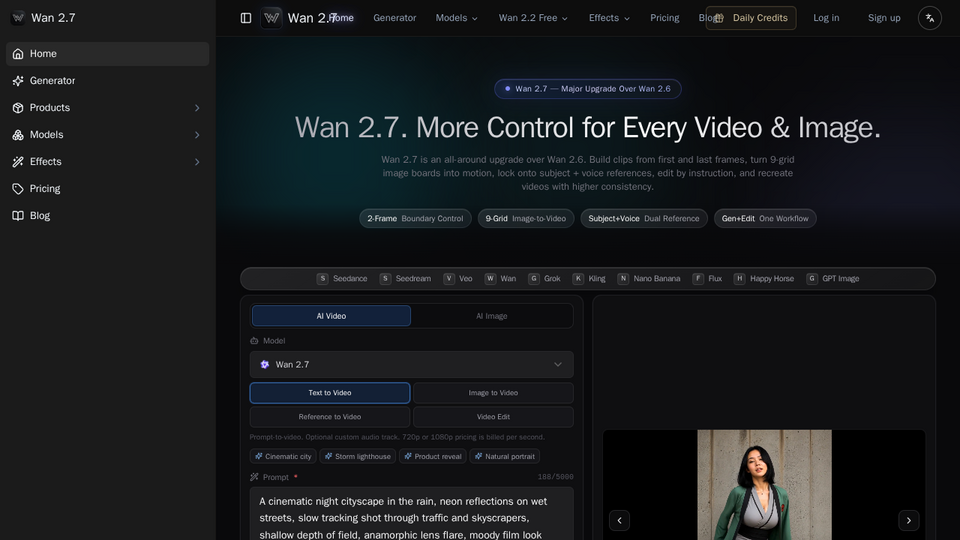Switch to Video Edit mode
Screen dimensions: 960x540
click(493, 417)
